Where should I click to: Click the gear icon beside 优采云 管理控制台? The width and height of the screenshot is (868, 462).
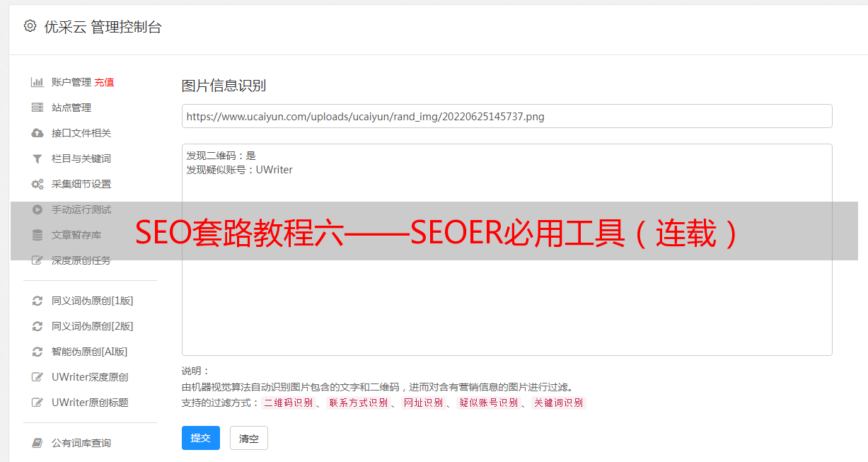30,26
